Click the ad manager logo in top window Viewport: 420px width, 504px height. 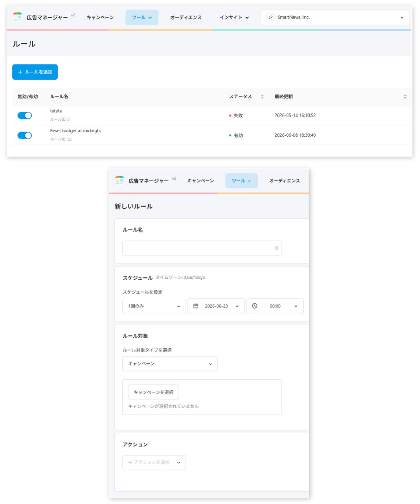click(17, 17)
